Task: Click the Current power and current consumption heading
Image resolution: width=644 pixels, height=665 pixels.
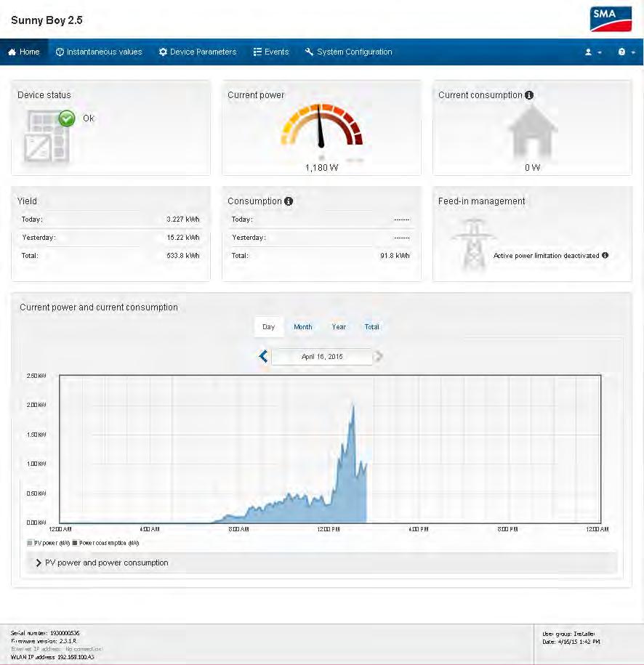Action: tap(99, 307)
